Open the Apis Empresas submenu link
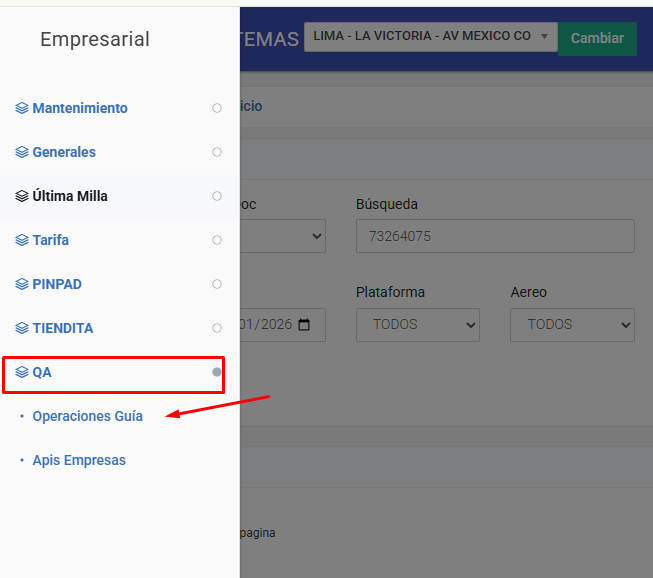The height and width of the screenshot is (578, 653). coord(79,460)
